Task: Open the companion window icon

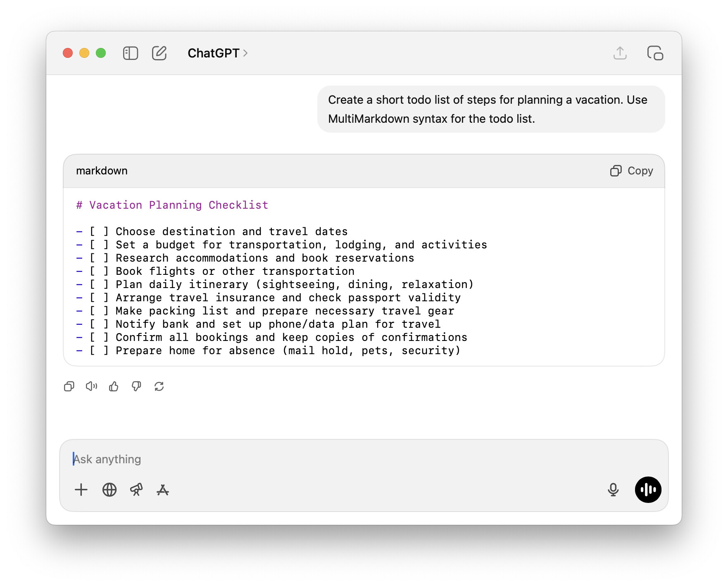Action: (x=655, y=53)
